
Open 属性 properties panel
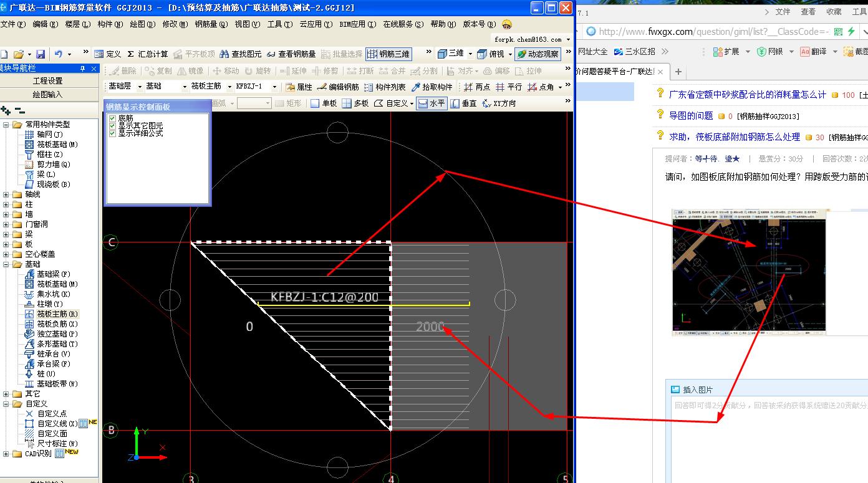click(x=299, y=87)
